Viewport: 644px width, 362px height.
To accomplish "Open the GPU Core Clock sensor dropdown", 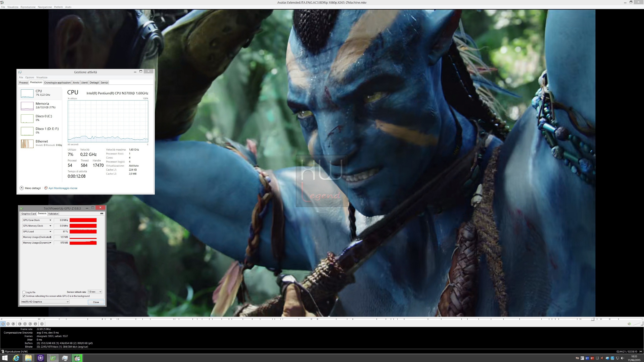I will [50, 220].
